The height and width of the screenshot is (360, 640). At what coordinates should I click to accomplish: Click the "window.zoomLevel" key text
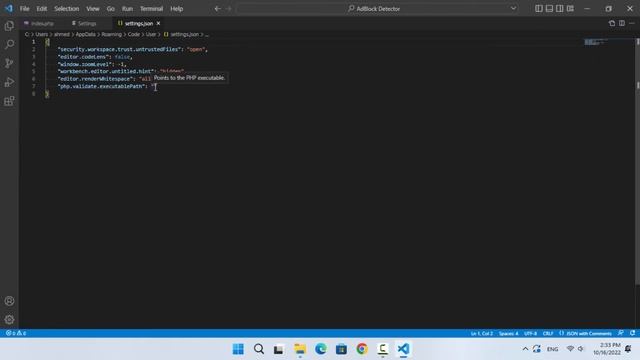(85, 64)
